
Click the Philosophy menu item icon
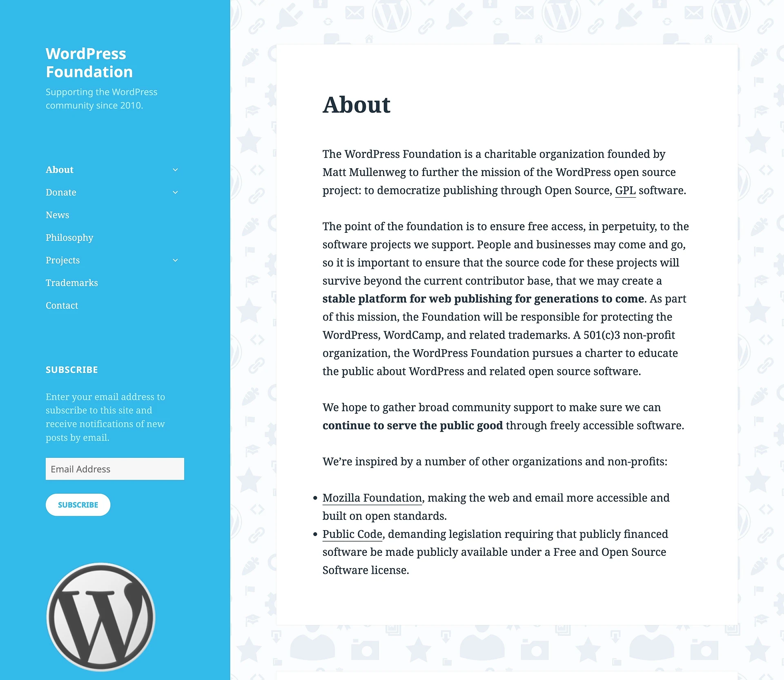(69, 237)
